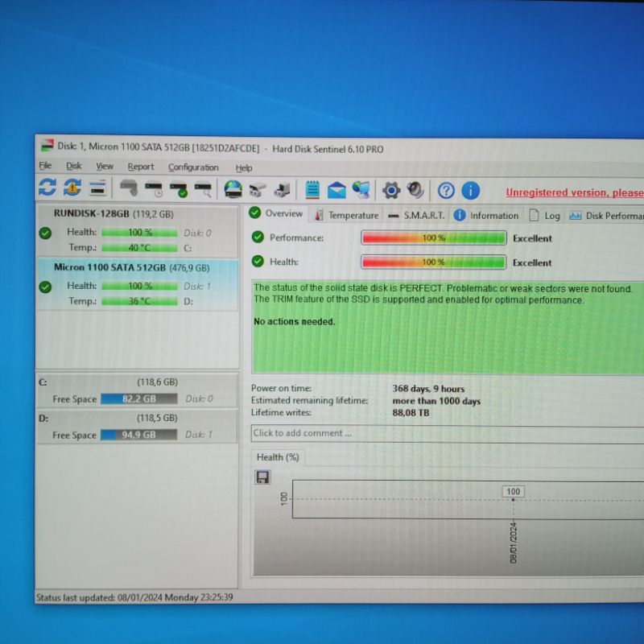Image resolution: width=644 pixels, height=644 pixels.
Task: Open the Information tab
Action: click(486, 215)
